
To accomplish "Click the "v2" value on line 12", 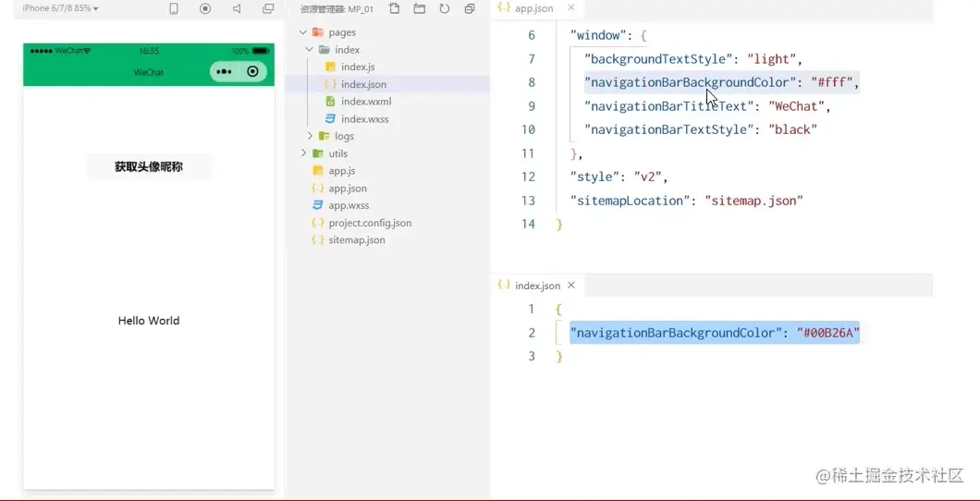I will point(647,177).
